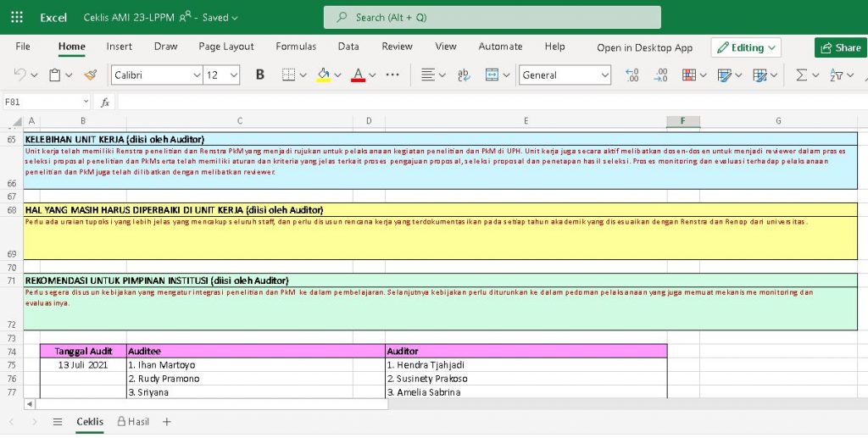Open the all sheets list icon

[58, 421]
